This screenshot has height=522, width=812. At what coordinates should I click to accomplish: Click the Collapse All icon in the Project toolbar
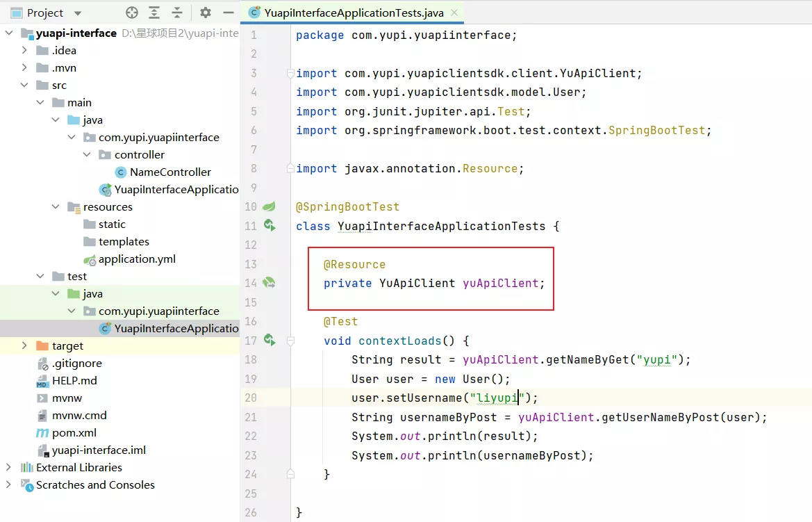coord(177,13)
